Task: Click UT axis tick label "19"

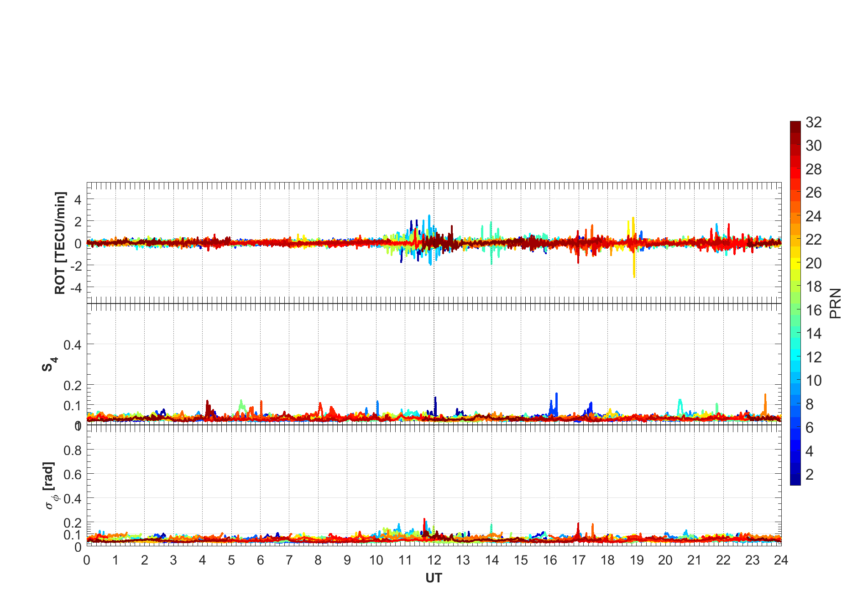Action: coord(637,560)
